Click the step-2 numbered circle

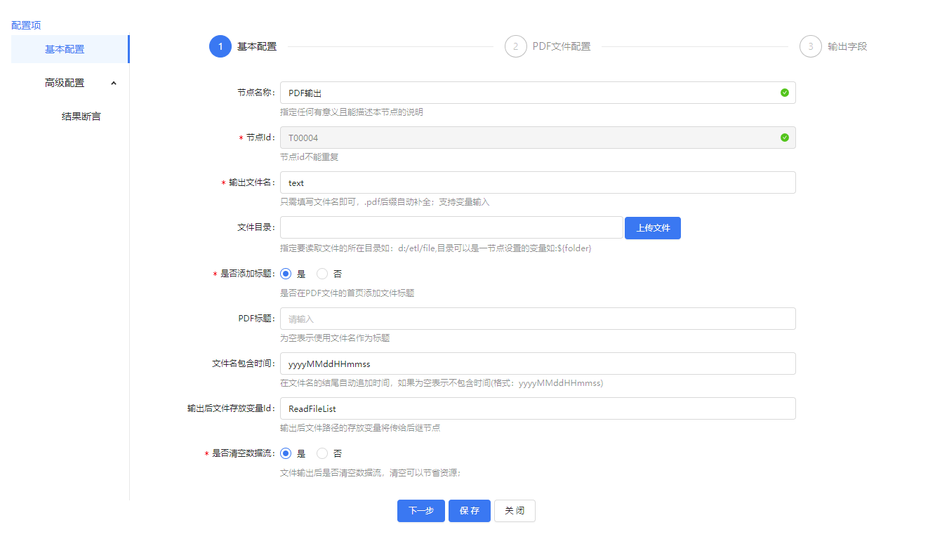click(x=515, y=46)
